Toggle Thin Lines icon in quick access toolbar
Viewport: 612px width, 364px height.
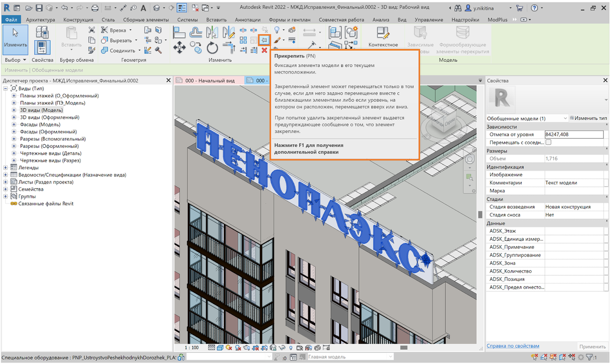click(x=182, y=8)
